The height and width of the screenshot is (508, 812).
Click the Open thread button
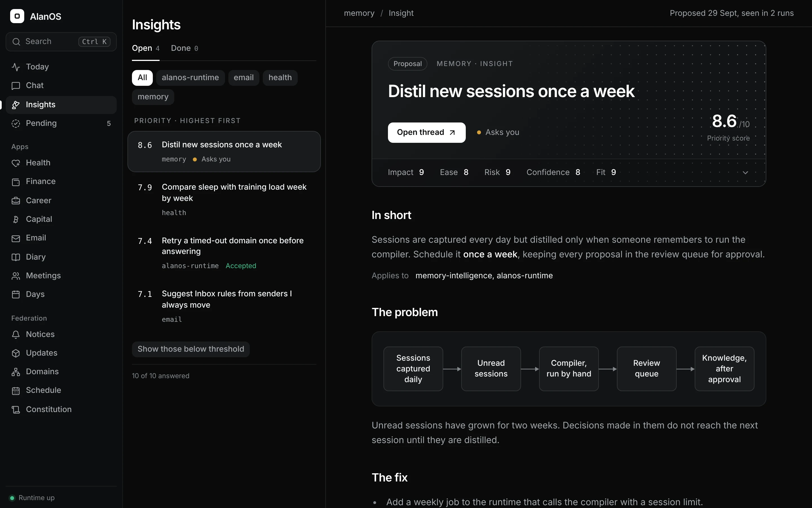(x=427, y=132)
